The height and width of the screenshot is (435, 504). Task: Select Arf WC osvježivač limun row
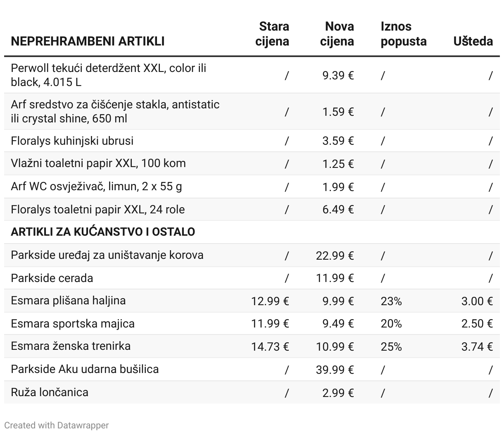click(252, 186)
